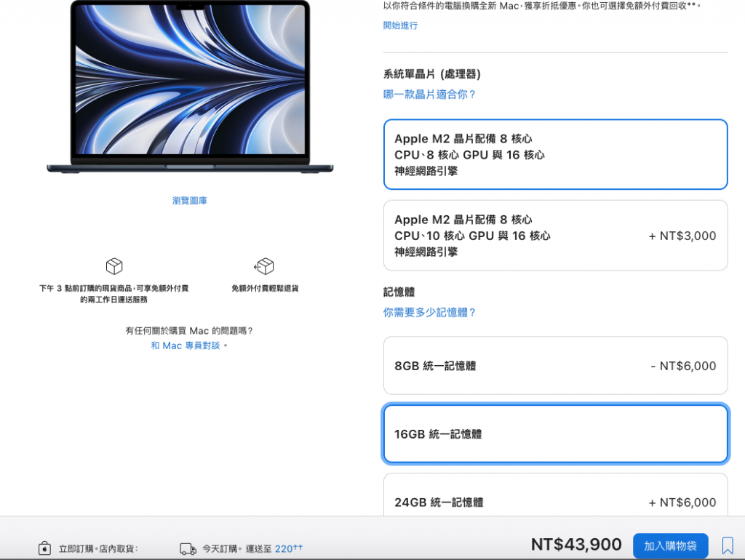Click the + NT$3,000 price difference
The width and height of the screenshot is (745, 560).
coord(682,236)
